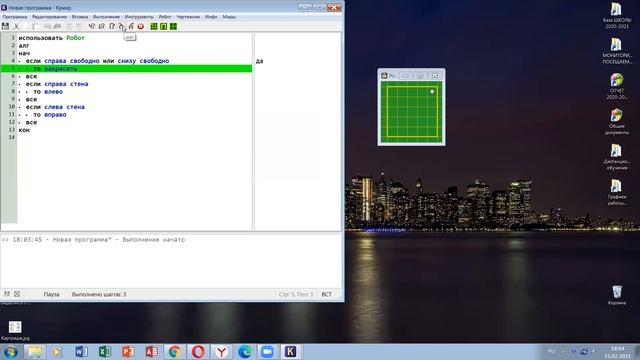
Task: Click the first green Robot grid icon
Action: click(x=154, y=26)
